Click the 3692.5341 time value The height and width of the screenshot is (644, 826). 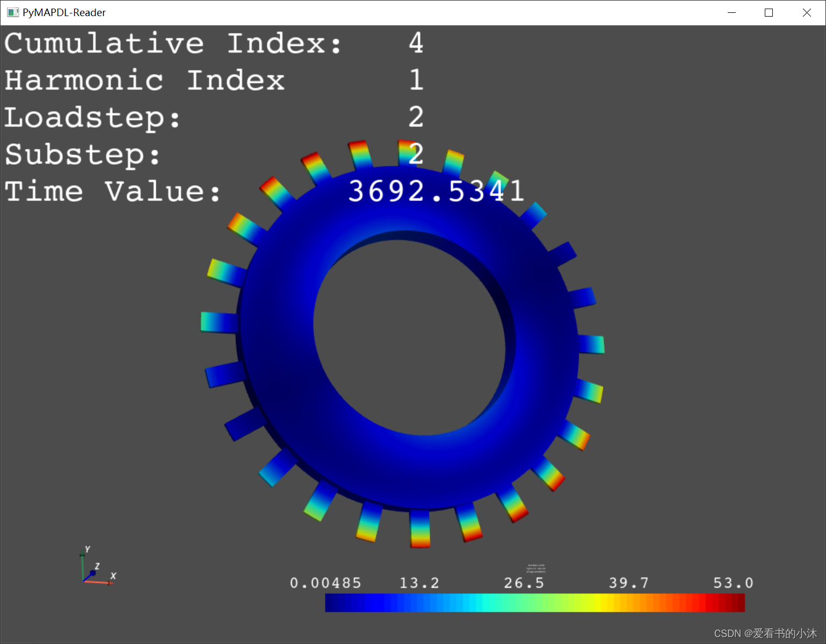pyautogui.click(x=436, y=191)
